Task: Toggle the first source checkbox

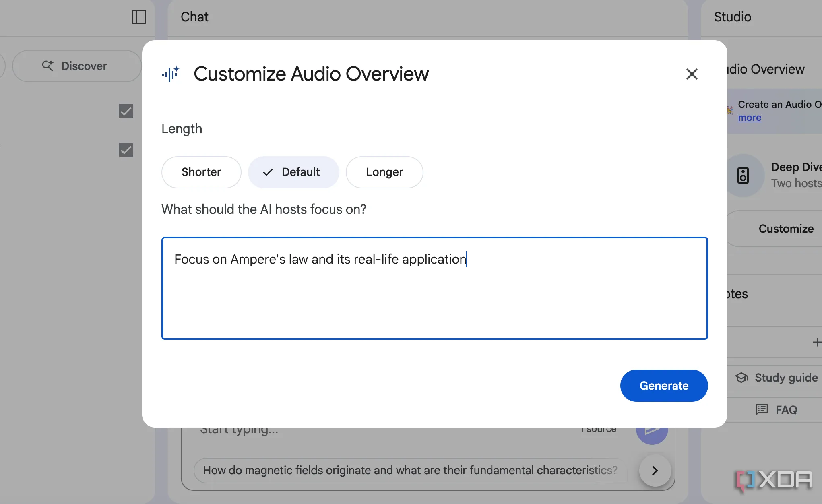Action: 126,111
